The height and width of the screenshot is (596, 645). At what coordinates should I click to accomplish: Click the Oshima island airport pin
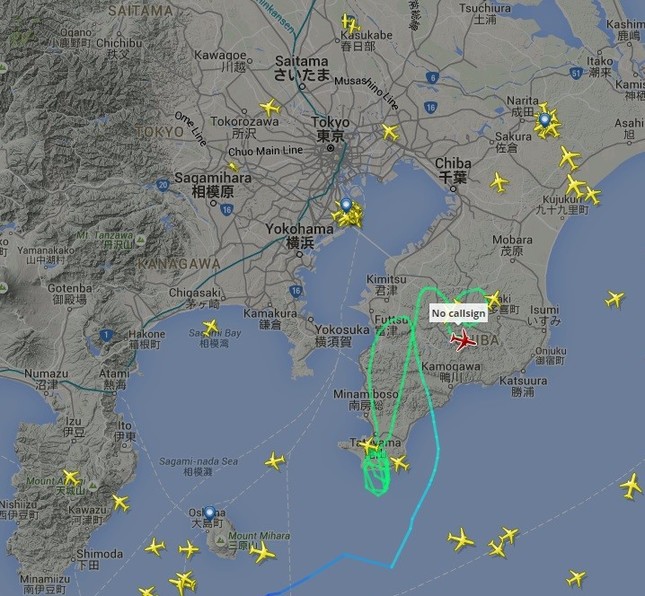[x=210, y=513]
